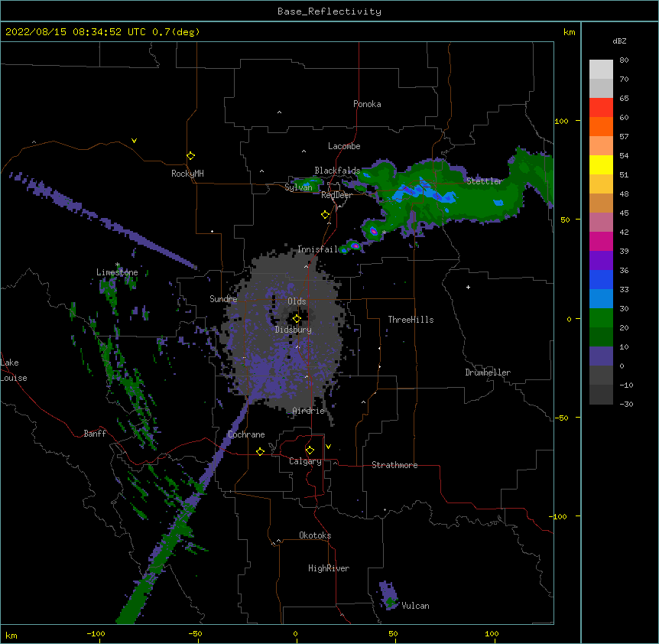Click the yellow diamond marker above Calgary label
659x644 pixels.
click(x=310, y=450)
